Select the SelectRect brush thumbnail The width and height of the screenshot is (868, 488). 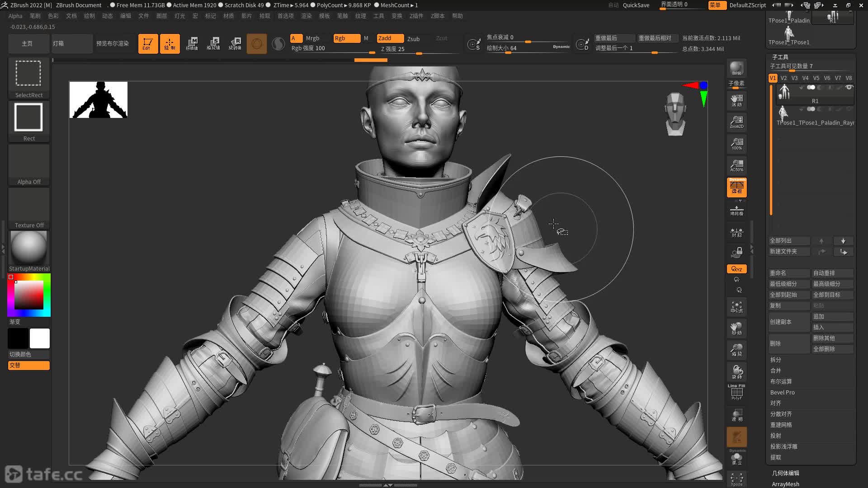tap(29, 78)
